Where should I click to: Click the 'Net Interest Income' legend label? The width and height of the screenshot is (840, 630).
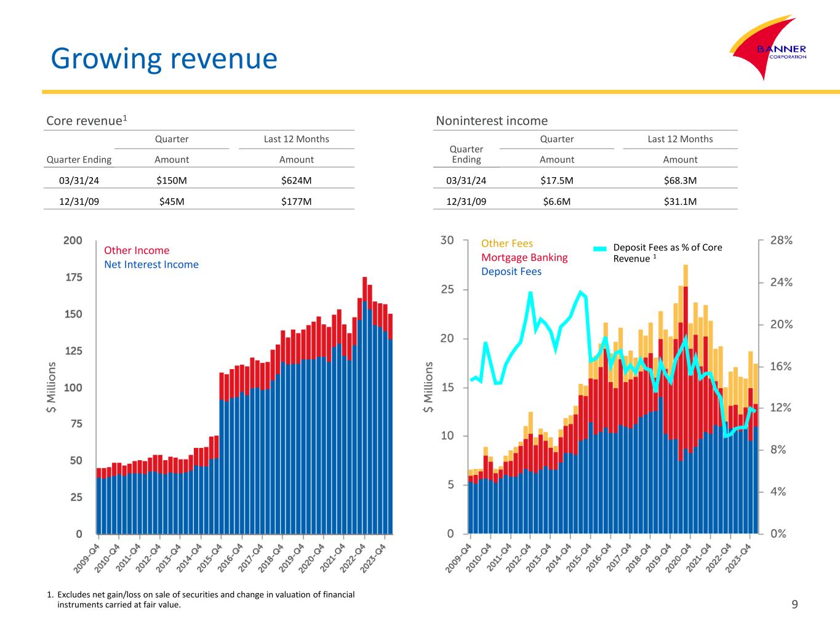tap(151, 265)
